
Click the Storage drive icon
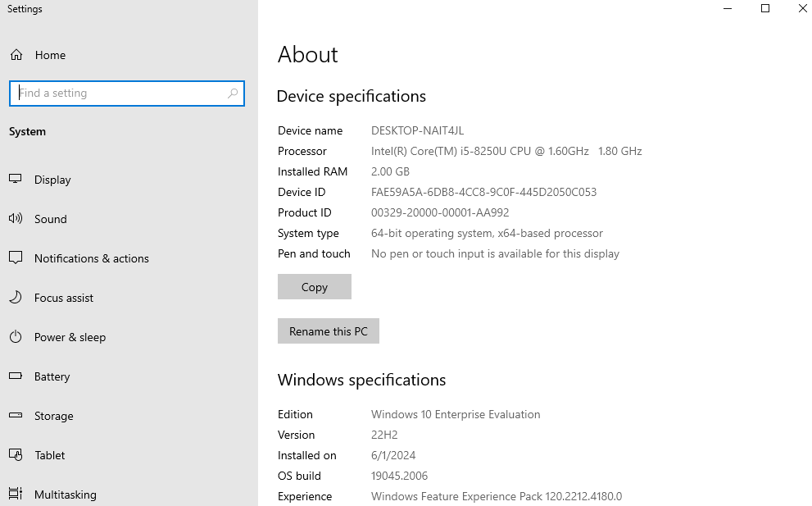(x=16, y=415)
